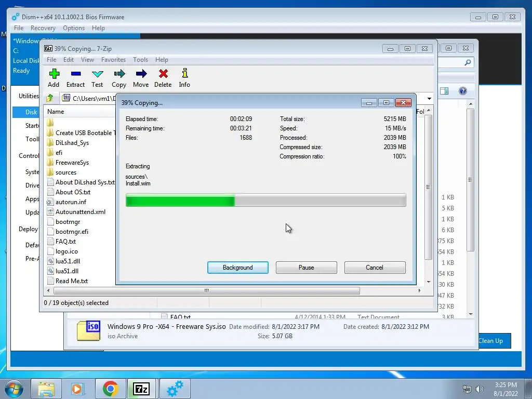
Task: Select About DiLshad Sys.txt file
Action: tap(81, 182)
